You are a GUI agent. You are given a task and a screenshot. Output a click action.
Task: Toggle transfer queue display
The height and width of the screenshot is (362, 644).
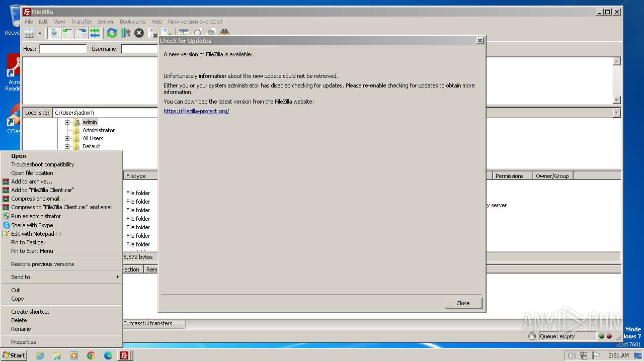[95, 33]
